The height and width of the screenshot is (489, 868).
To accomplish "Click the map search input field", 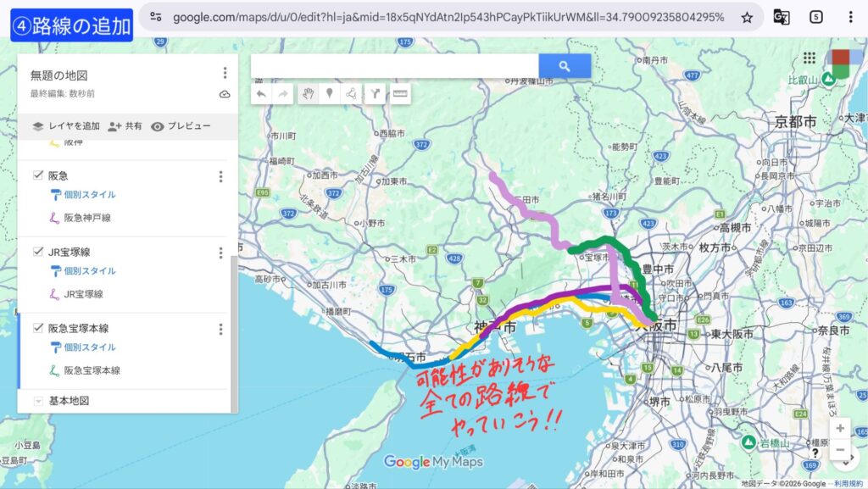I will point(394,66).
